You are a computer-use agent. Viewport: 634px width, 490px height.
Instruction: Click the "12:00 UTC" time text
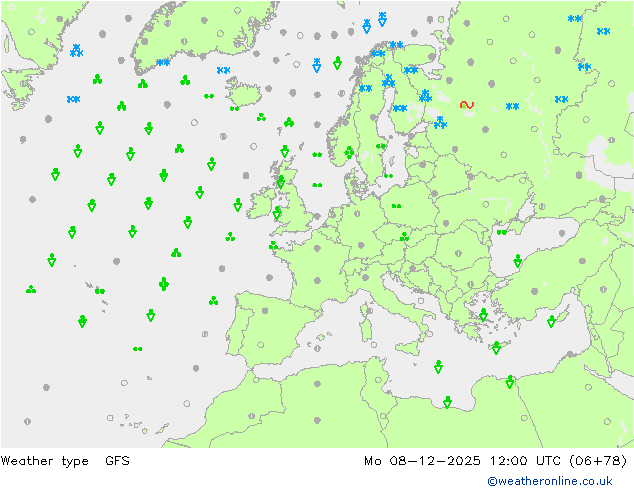[525, 460]
